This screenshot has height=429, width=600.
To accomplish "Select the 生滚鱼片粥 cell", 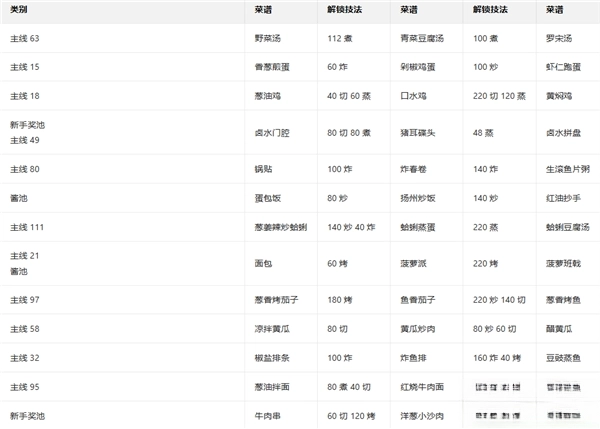I will [567, 169].
